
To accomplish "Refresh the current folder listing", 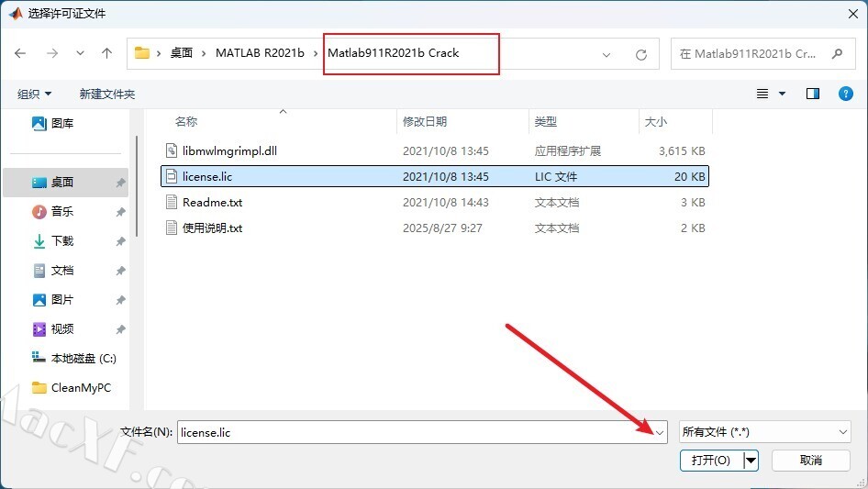I will 641,54.
